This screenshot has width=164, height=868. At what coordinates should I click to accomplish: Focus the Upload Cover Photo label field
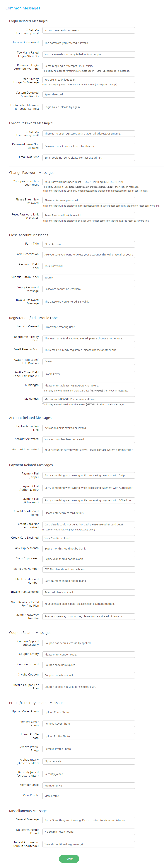click(x=88, y=712)
